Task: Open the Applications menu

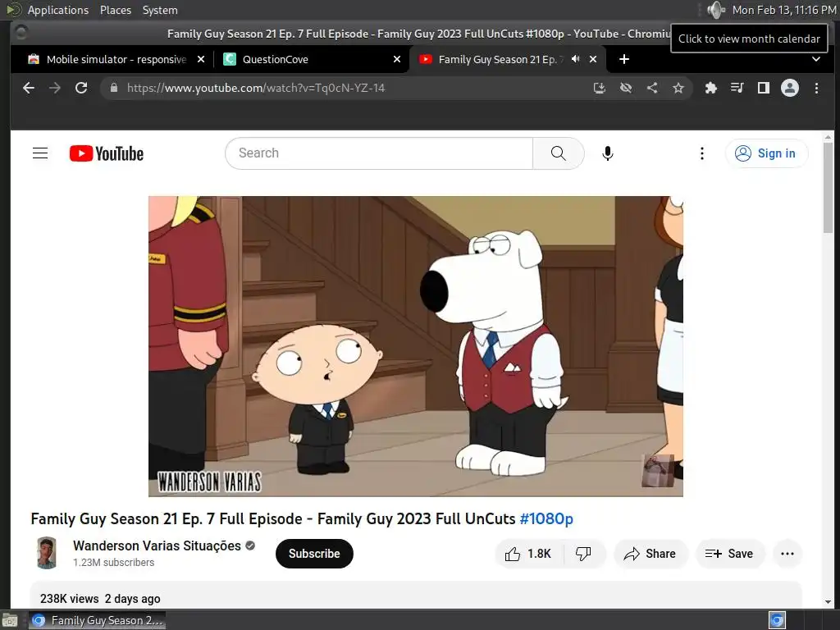Action: (x=58, y=10)
